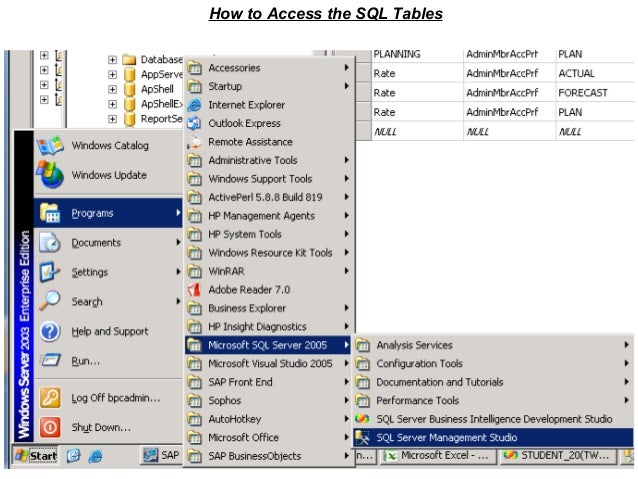Open HP Management Agents folder

click(x=269, y=216)
